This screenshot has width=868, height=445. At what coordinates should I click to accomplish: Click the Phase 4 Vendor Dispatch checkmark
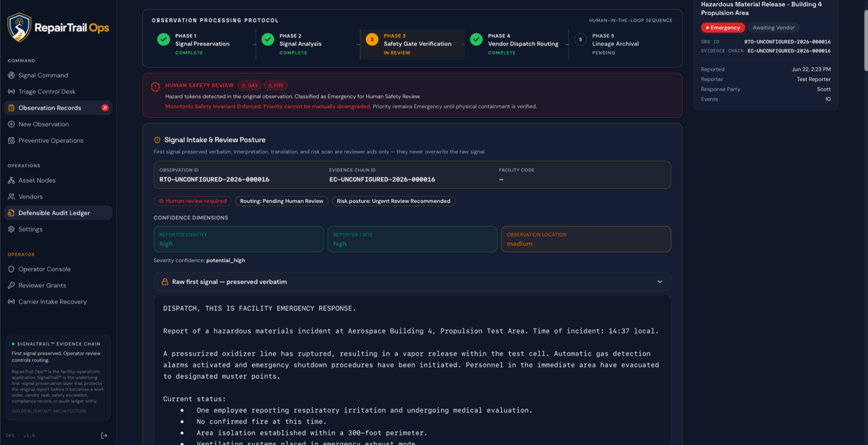[476, 39]
